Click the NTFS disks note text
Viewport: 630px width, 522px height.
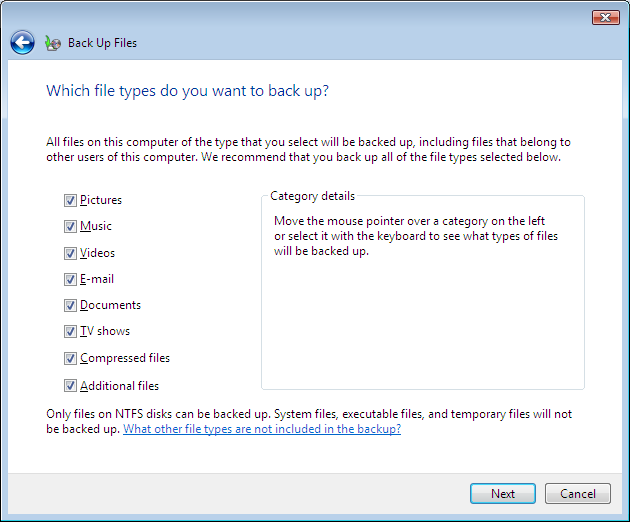[308, 414]
